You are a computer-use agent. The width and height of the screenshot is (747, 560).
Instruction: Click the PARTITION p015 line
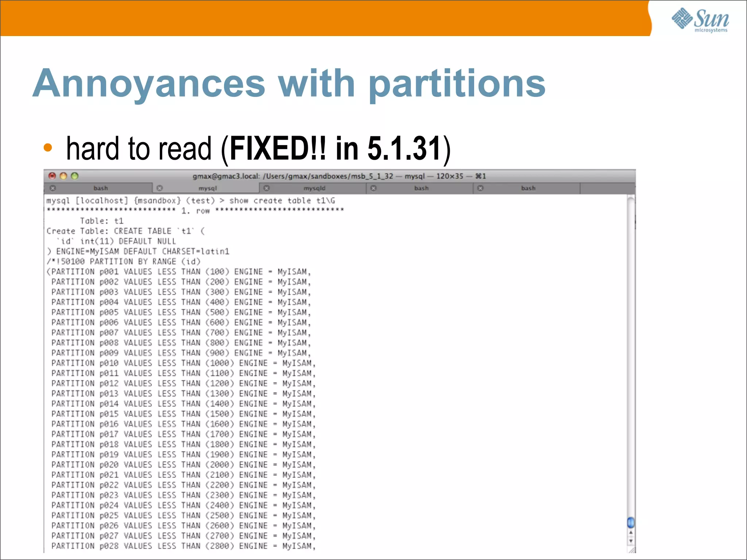[x=183, y=414]
